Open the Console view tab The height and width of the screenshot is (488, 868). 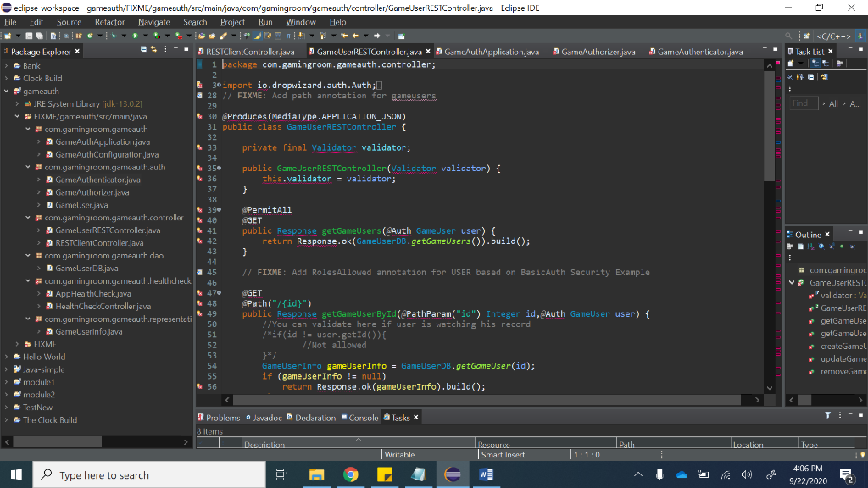tap(363, 418)
